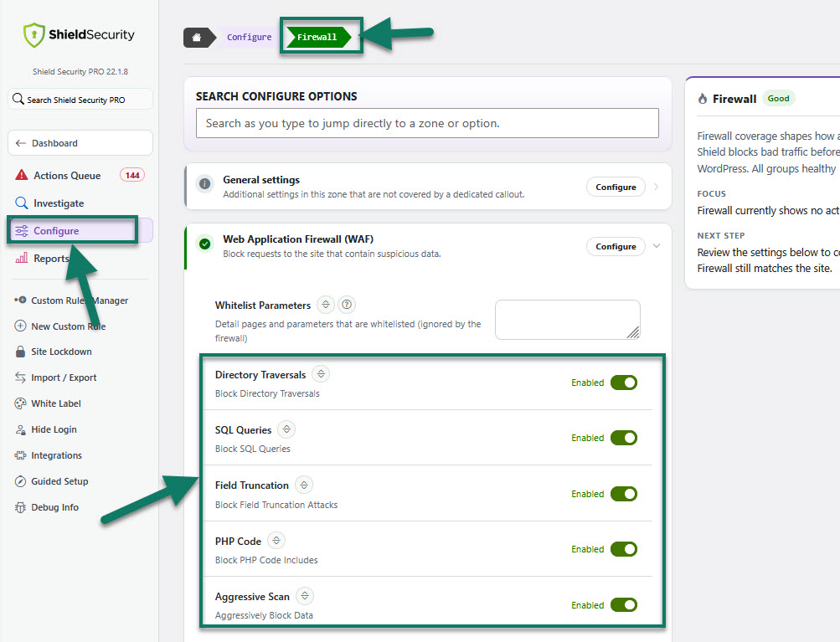This screenshot has height=642, width=840.
Task: Click the New Custom Rule plus icon
Action: click(x=20, y=326)
